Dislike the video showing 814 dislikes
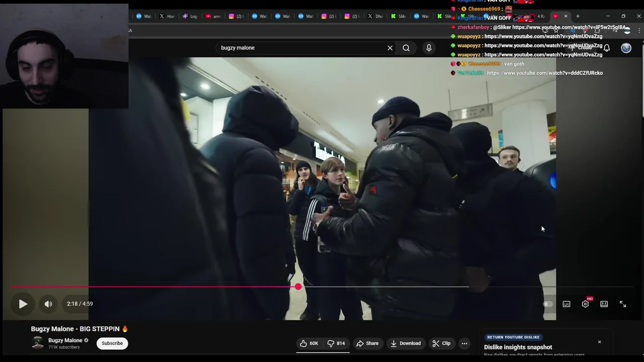This screenshot has height=362, width=644. pyautogui.click(x=336, y=343)
